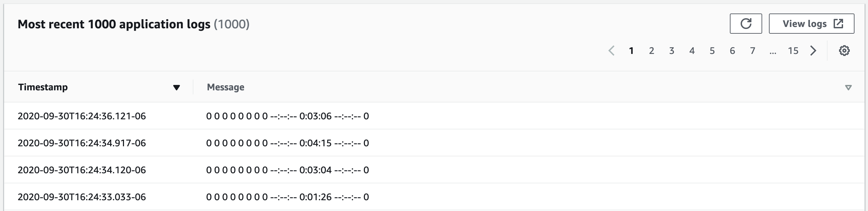Image resolution: width=868 pixels, height=211 pixels.
Task: Open the table preferences gear icon
Action: click(x=844, y=51)
